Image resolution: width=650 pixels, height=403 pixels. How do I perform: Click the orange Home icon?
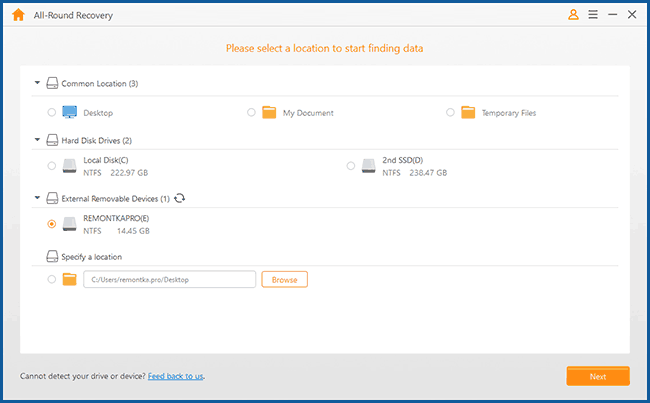click(x=17, y=15)
